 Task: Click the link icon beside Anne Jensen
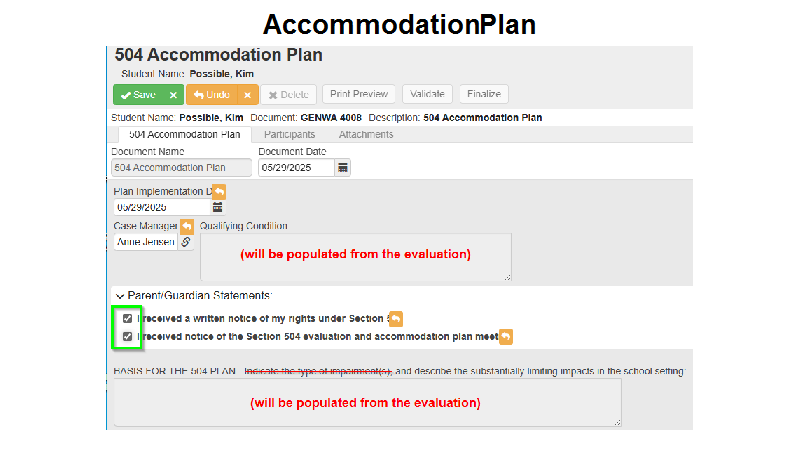[186, 242]
